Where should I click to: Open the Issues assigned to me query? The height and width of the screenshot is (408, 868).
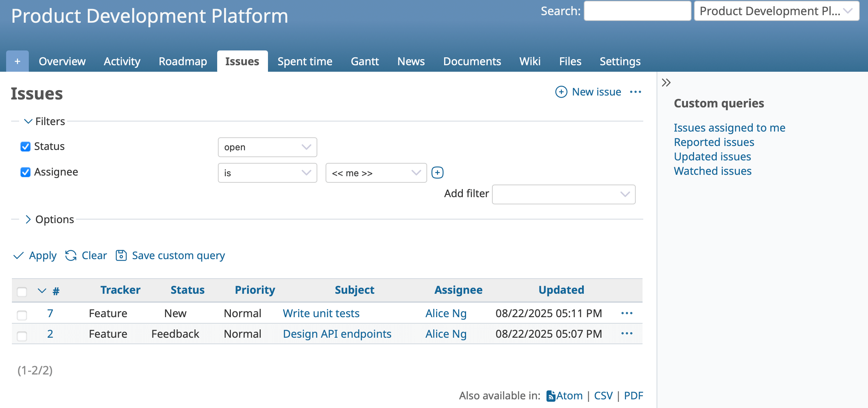(729, 128)
